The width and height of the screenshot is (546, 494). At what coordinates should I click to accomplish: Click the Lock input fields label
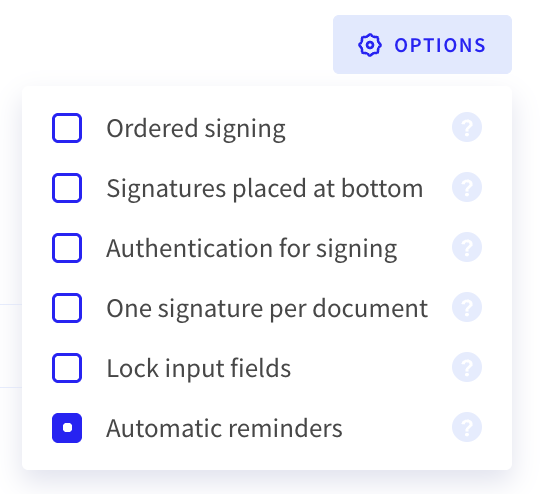(x=199, y=368)
